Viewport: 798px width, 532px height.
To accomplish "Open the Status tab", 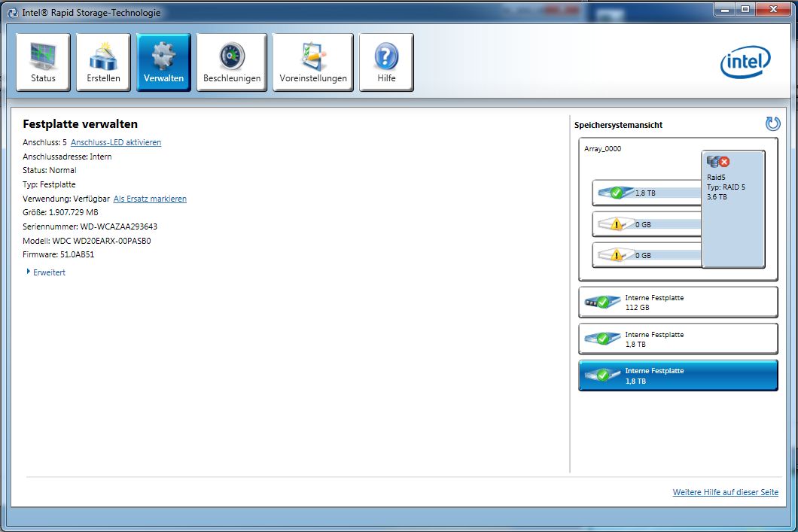I will tap(43, 62).
